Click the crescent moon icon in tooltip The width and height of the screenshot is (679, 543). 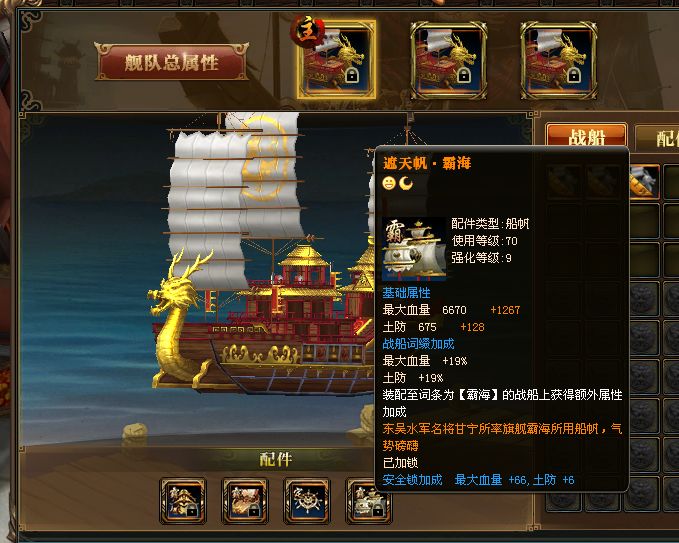tap(406, 183)
